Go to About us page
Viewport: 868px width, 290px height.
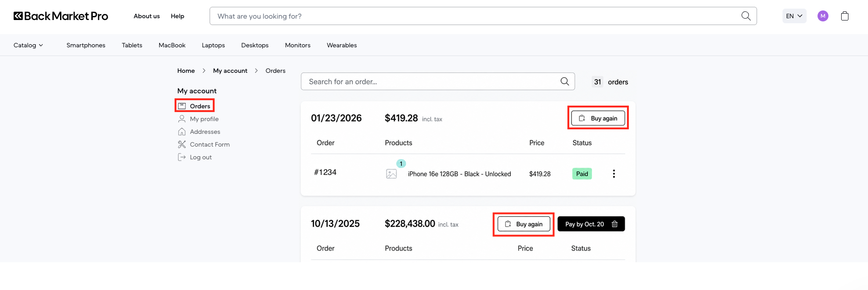click(146, 16)
